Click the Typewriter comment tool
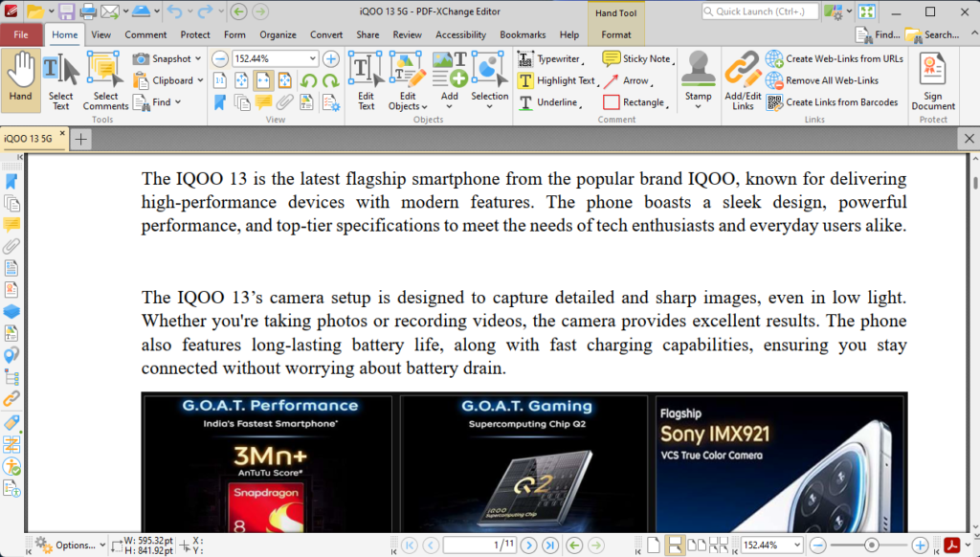The width and height of the screenshot is (980, 557). tap(551, 58)
